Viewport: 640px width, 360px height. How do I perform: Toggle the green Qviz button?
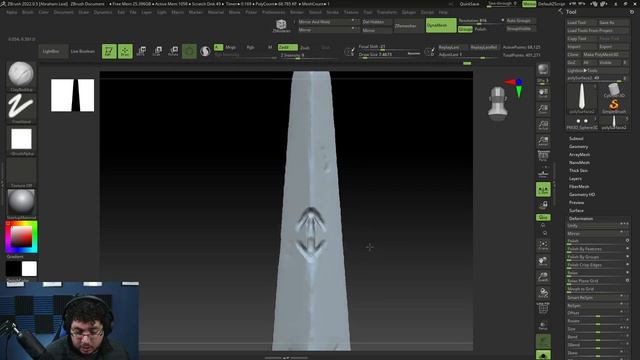[543, 218]
